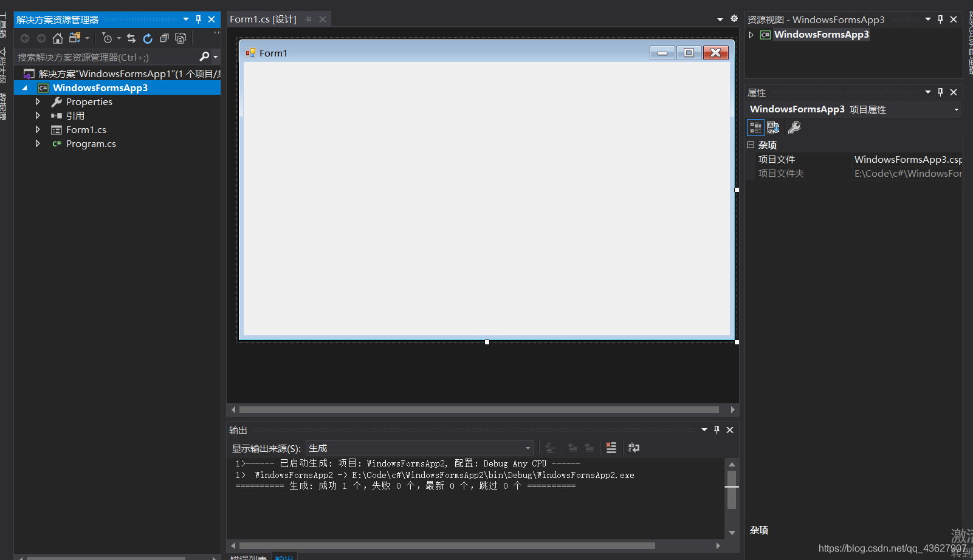Open the Solution Explorer window options menu arrow
This screenshot has width=973, height=560.
coord(186,19)
